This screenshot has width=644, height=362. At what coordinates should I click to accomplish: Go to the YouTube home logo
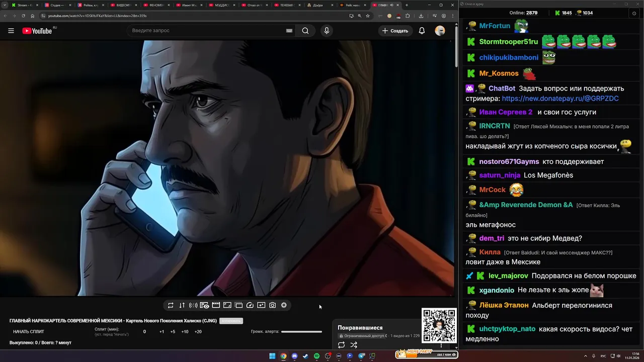(37, 31)
